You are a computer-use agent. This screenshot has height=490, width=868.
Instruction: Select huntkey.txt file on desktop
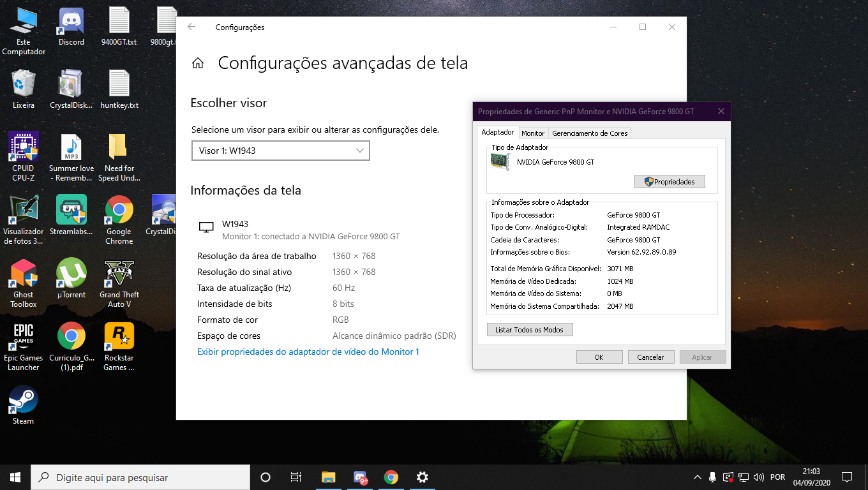pos(119,89)
